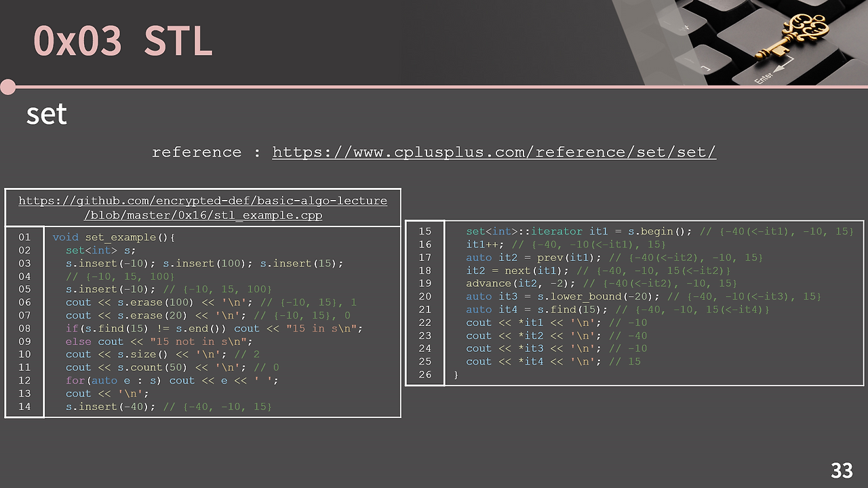Click the slide number 33
Image resolution: width=868 pixels, height=488 pixels.
click(x=842, y=470)
